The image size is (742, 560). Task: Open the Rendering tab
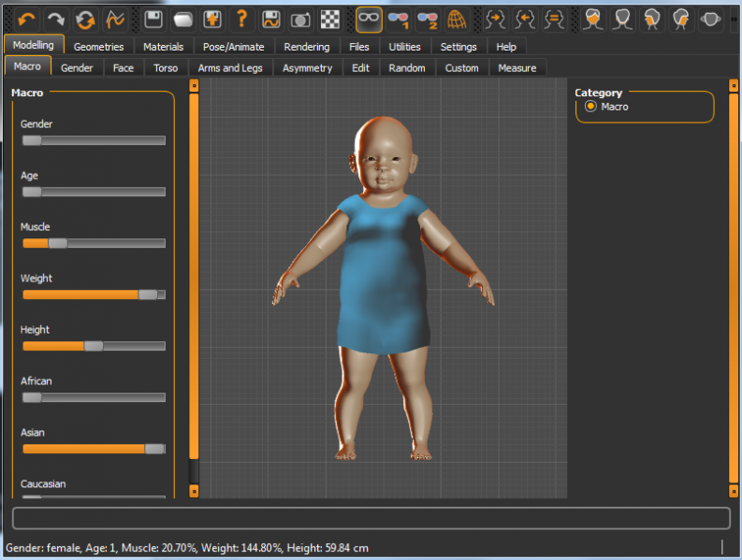coord(307,47)
